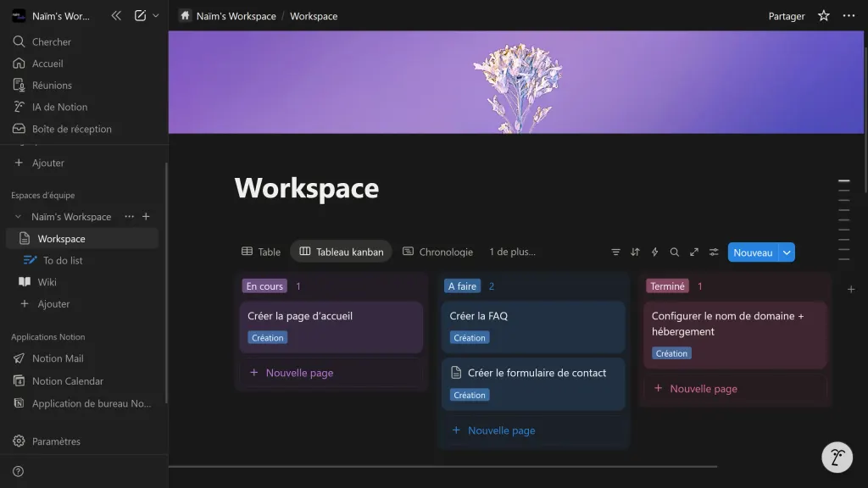This screenshot has width=868, height=488.
Task: Open Wiki page in sidebar
Action: click(x=82, y=281)
